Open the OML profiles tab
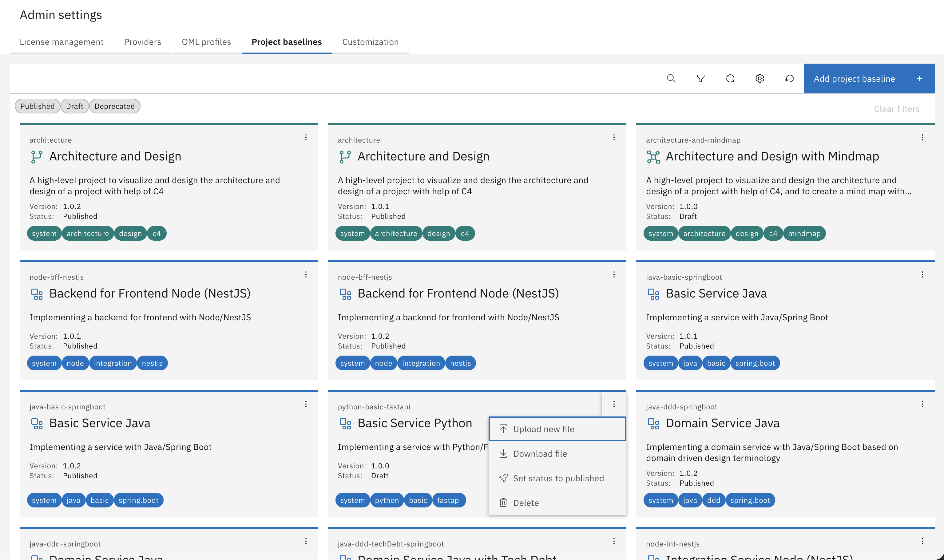944x560 pixels. coord(206,42)
